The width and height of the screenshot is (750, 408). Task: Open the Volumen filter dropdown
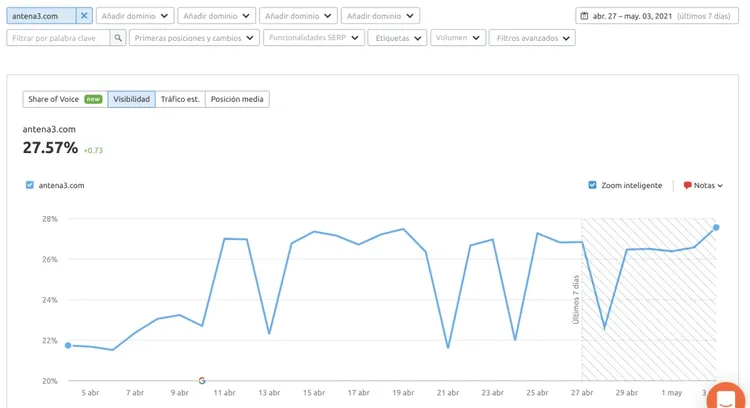458,38
